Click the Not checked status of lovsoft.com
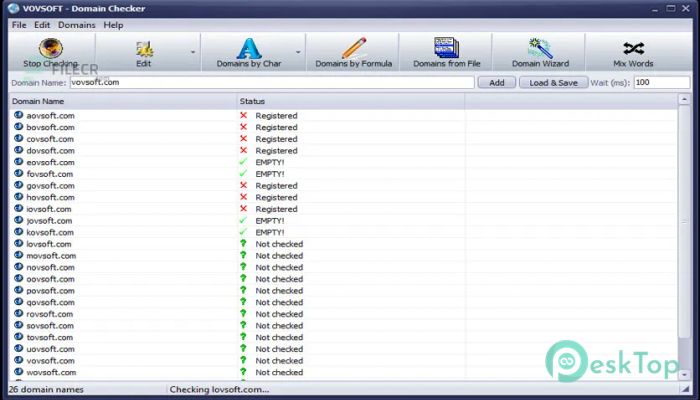This screenshot has height=400, width=700. (279, 244)
